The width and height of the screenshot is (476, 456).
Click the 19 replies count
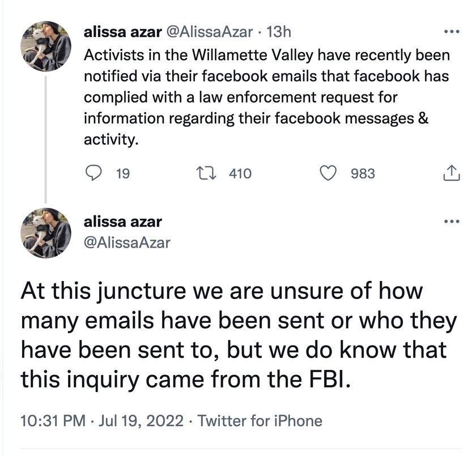122,173
